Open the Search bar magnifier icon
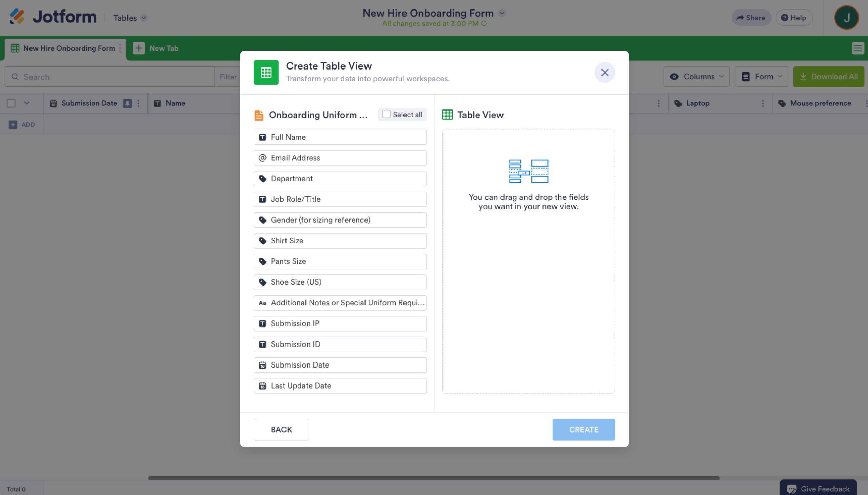Screen dimensions: 868x495 click(x=15, y=77)
